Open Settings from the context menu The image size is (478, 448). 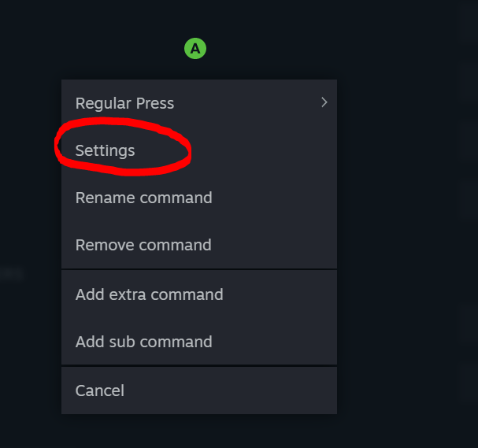coord(106,150)
